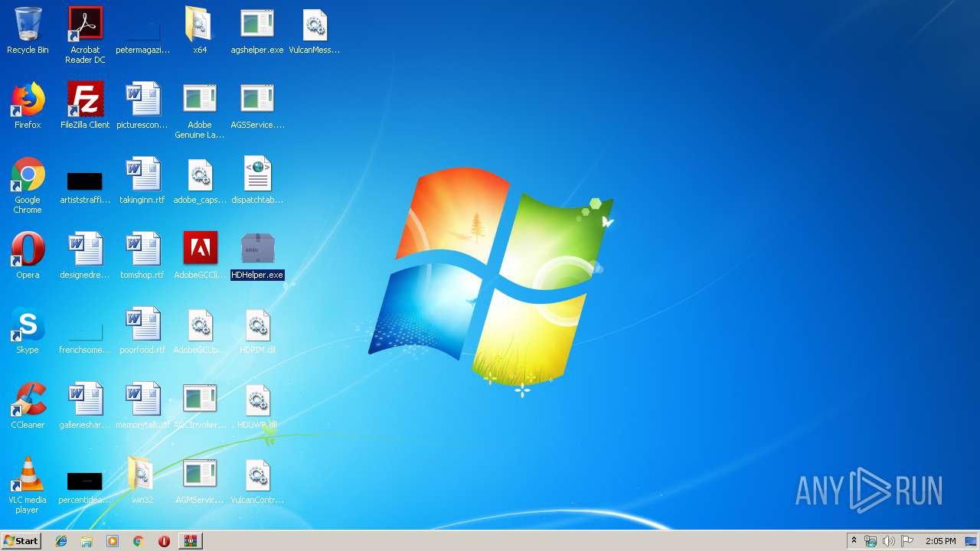This screenshot has width=980, height=551.
Task: Select the VulcanMess... file icon
Action: 315,32
